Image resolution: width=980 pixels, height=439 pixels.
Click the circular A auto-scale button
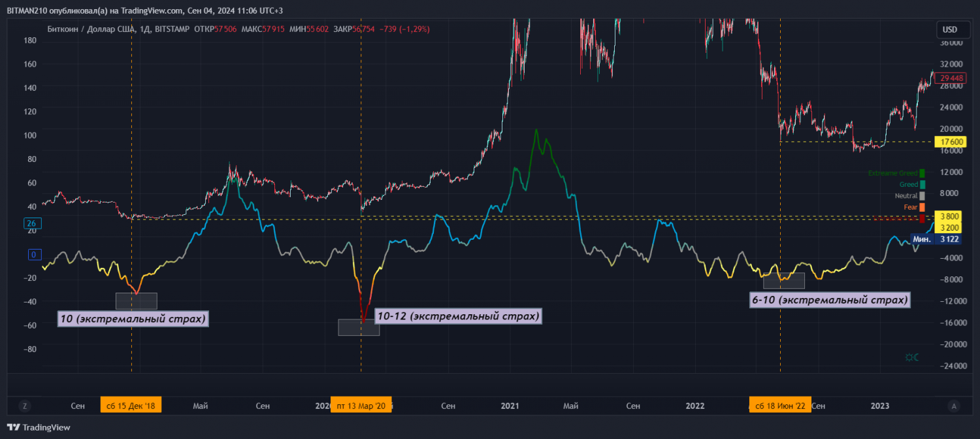(955, 406)
